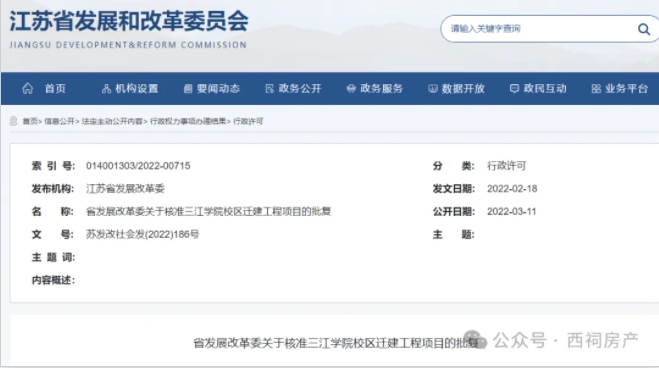Click the 数据开放 data icon
This screenshot has height=368, width=659.
point(432,89)
